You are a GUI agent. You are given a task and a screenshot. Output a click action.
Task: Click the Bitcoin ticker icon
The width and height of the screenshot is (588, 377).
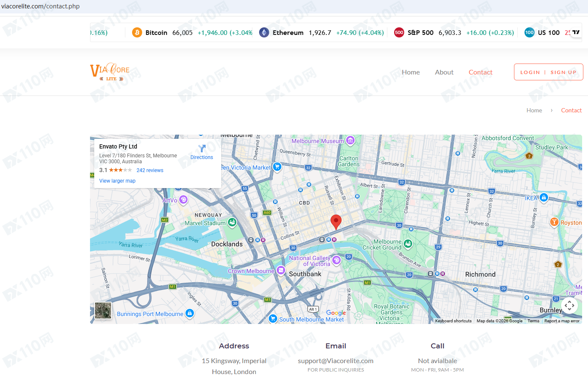coord(137,32)
